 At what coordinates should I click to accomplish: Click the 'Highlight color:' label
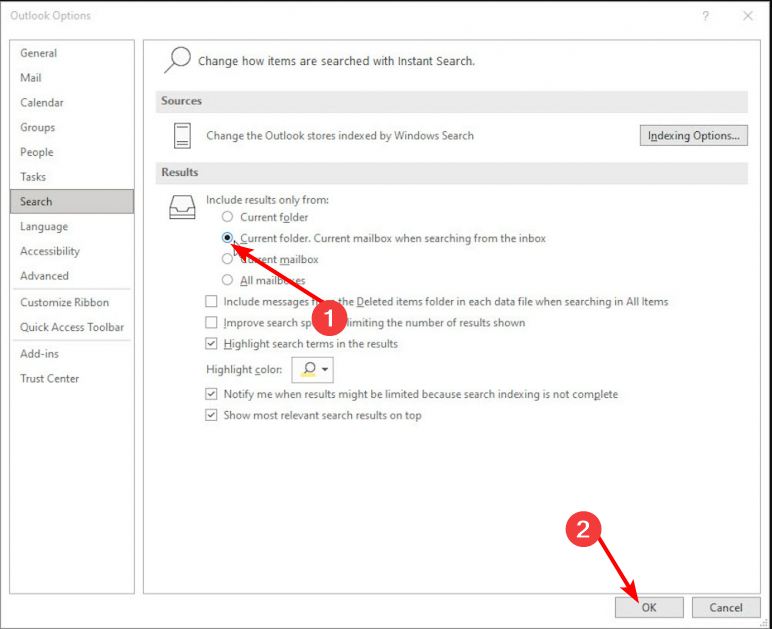[x=244, y=370]
